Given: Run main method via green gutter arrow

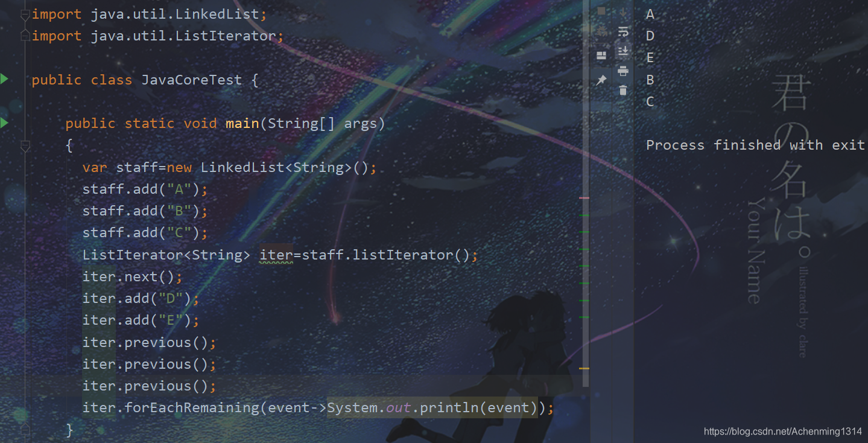Looking at the screenshot, I should [x=5, y=123].
